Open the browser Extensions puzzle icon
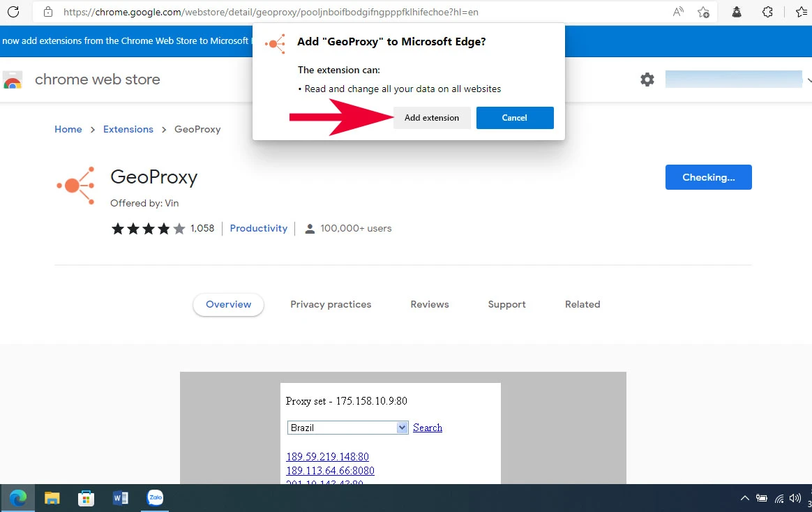Screen dimensions: 812x512 click(x=767, y=12)
